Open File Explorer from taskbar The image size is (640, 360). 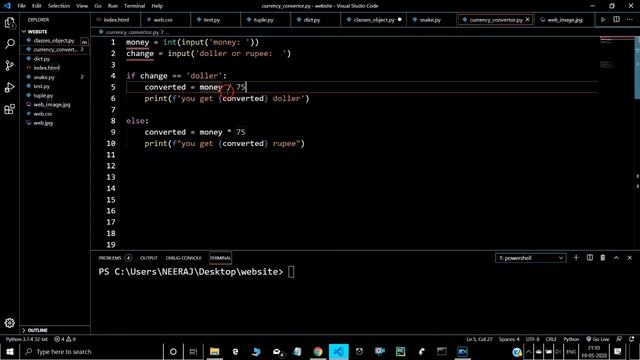pyautogui.click(x=214, y=351)
